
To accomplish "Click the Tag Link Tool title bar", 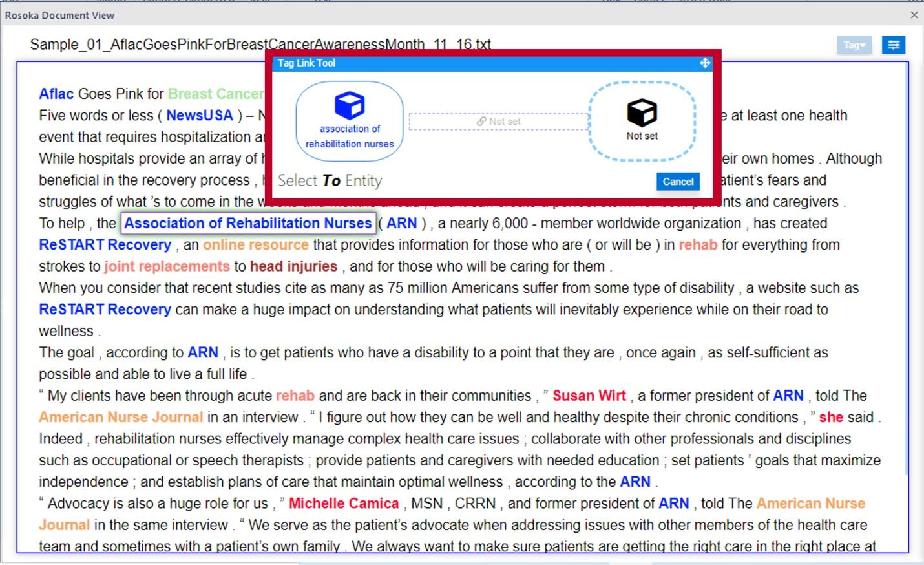I will coord(452,63).
